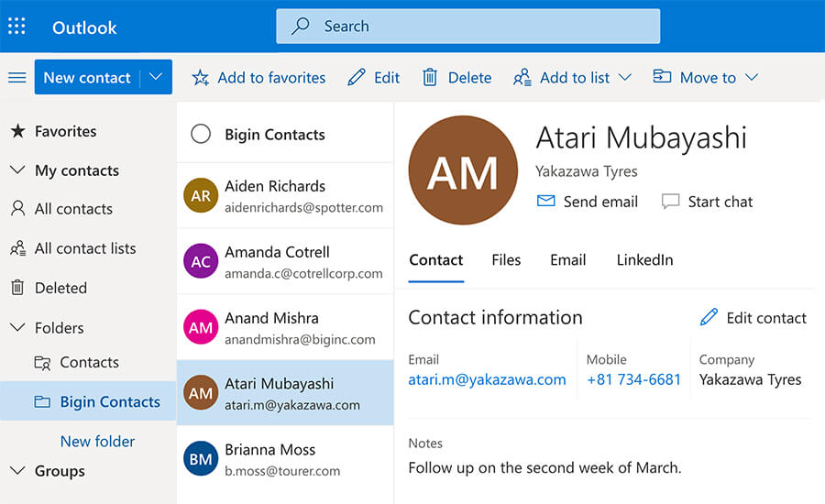The height and width of the screenshot is (504, 825).
Task: Collapse the My contacts section chevron
Action: 17,170
